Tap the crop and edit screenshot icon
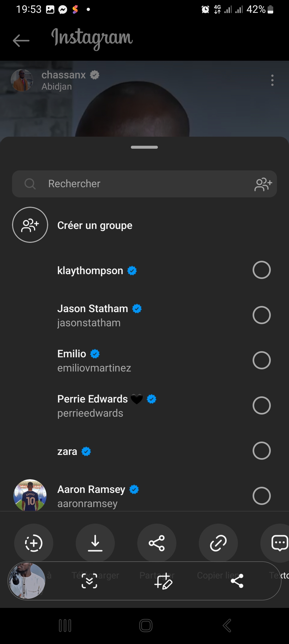Screen dimensions: 289x644 pyautogui.click(x=163, y=581)
